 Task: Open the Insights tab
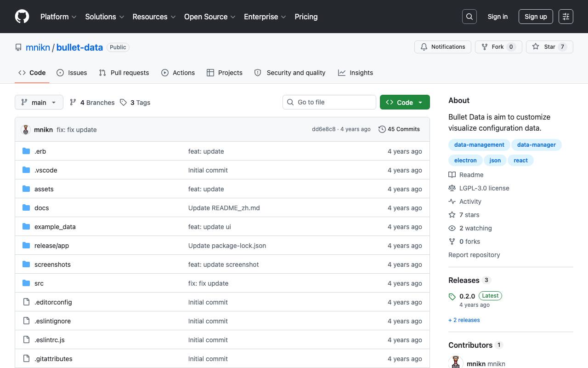(x=356, y=73)
